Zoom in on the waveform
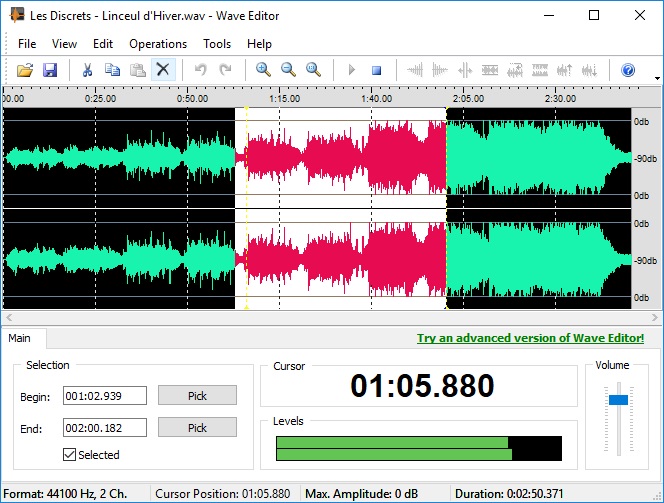Viewport: 664px width, 503px height. coord(263,70)
